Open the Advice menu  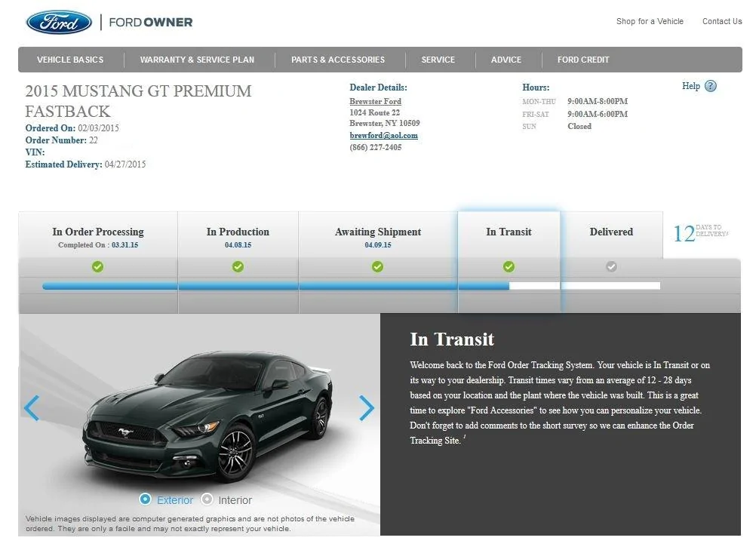tap(506, 60)
